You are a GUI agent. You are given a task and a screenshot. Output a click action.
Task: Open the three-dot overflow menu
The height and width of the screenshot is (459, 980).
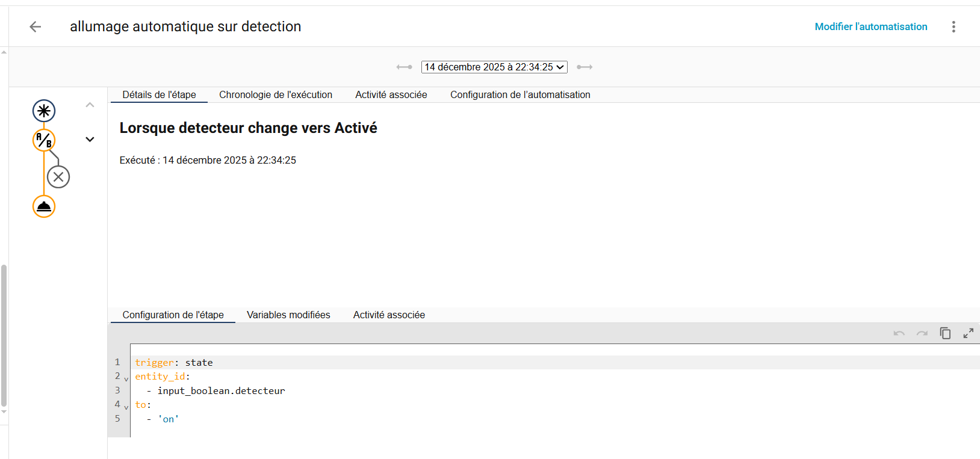[x=954, y=26]
